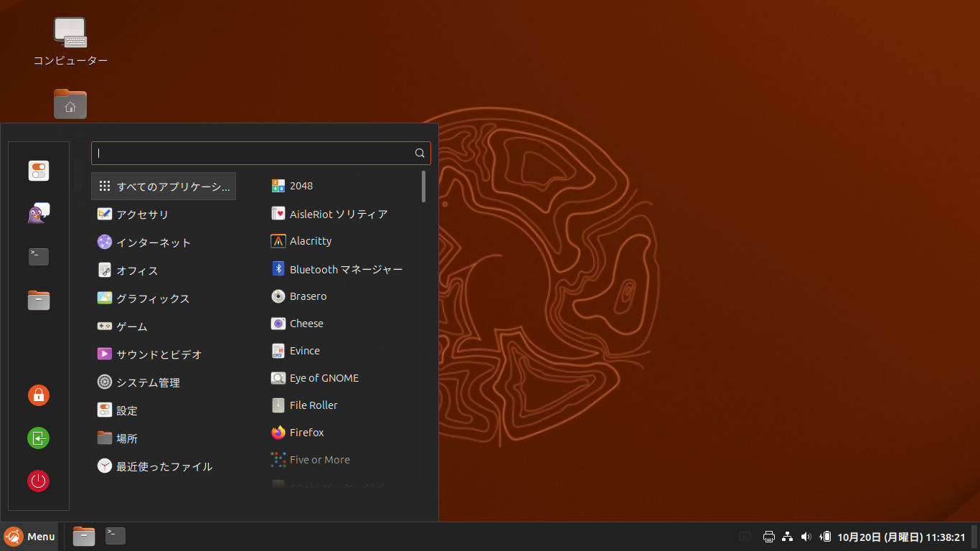This screenshot has width=980, height=551.
Task: Click the network icon in the system tray
Action: (x=787, y=536)
